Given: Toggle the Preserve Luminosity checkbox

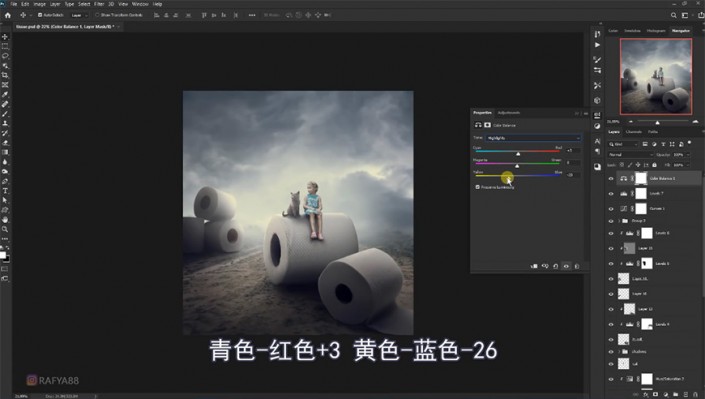Looking at the screenshot, I should point(477,187).
